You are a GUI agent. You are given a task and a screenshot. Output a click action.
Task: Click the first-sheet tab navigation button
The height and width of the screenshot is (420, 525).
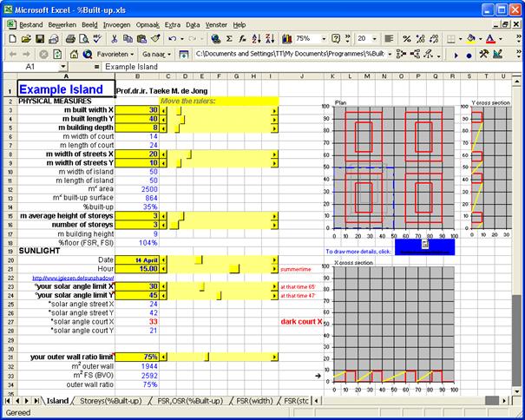click(8, 401)
